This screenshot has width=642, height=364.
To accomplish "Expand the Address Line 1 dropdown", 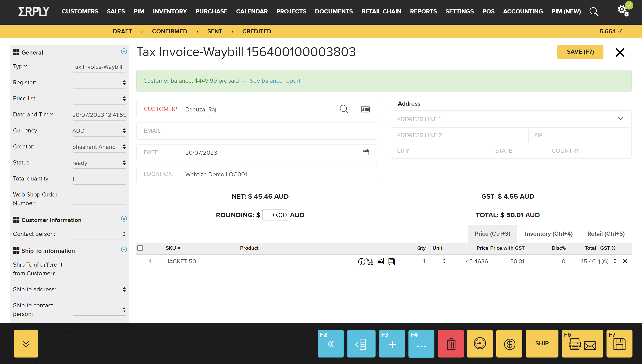I will 620,119.
